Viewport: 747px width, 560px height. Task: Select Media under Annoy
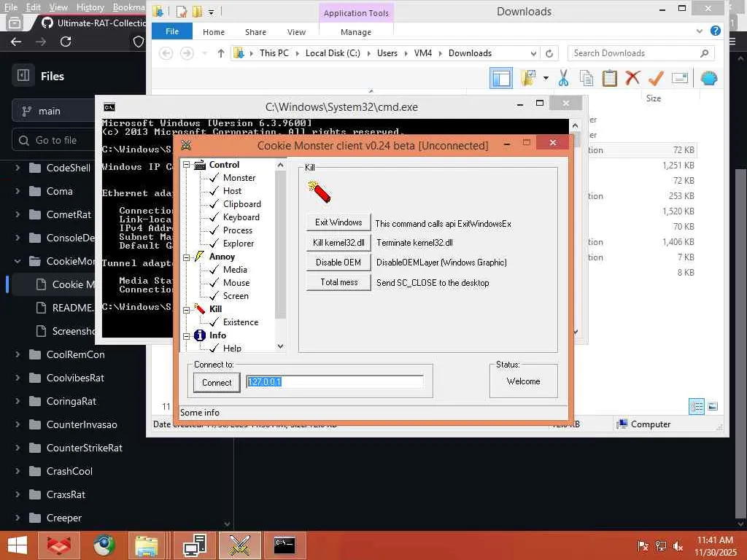point(235,270)
